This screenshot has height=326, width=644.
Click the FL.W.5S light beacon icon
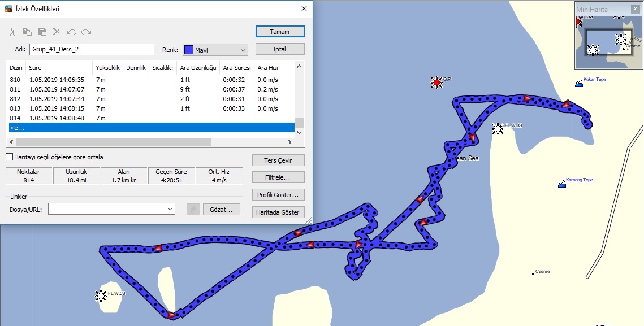[x=101, y=296]
